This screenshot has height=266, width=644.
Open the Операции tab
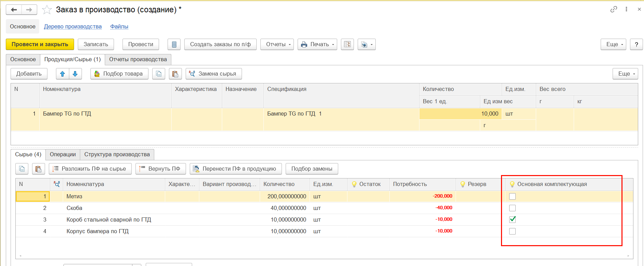coord(63,155)
